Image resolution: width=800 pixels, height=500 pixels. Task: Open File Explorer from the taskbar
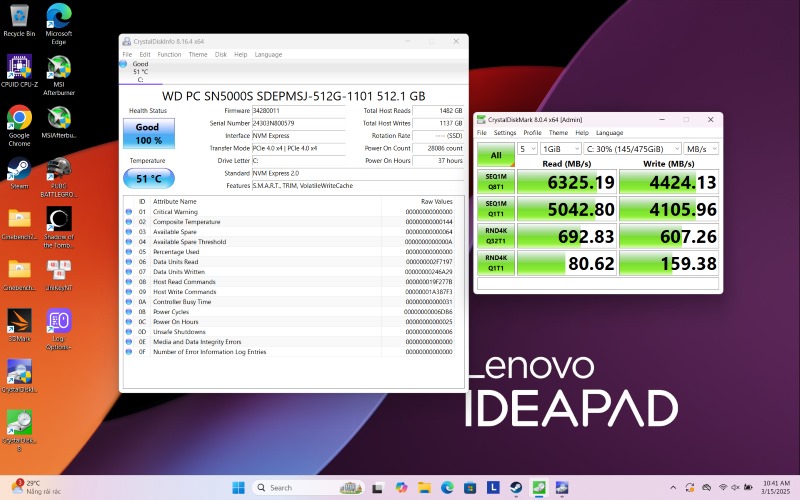(x=424, y=488)
